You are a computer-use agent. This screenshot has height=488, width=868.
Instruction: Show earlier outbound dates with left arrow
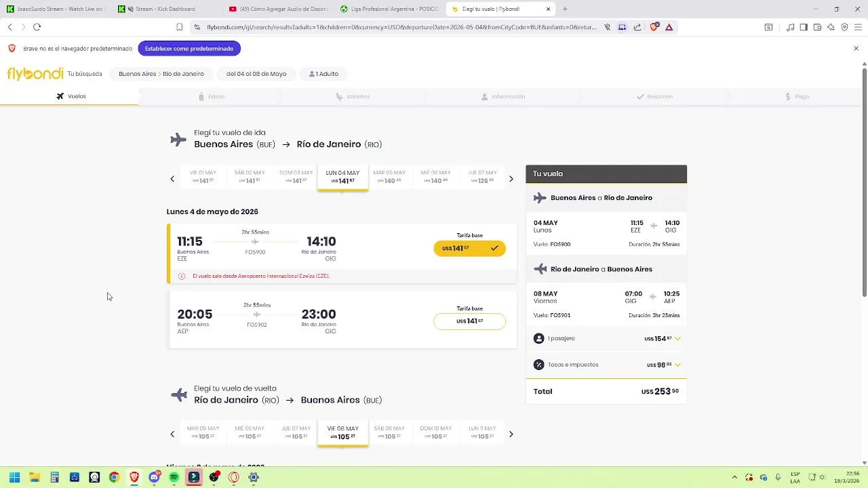[x=172, y=179]
